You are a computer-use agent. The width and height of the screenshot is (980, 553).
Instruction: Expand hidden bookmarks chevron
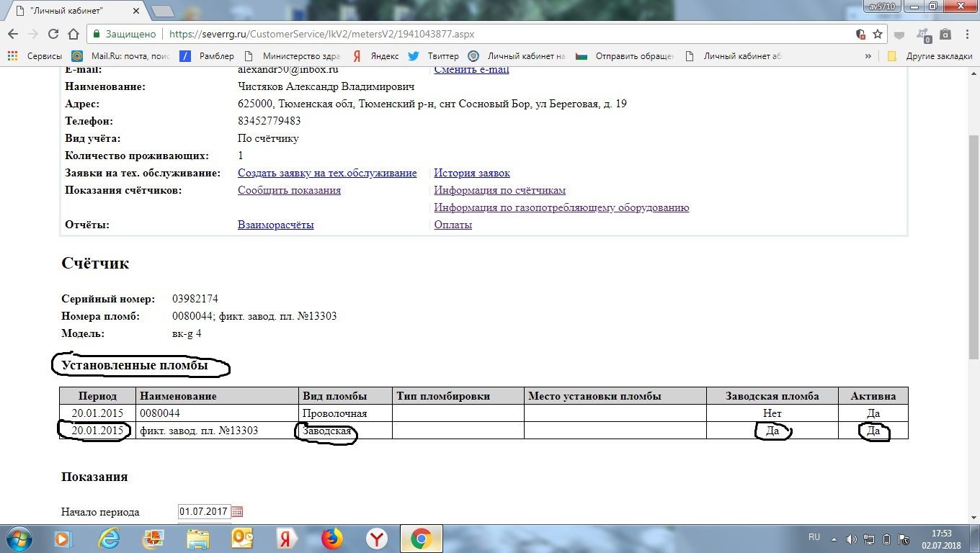868,55
